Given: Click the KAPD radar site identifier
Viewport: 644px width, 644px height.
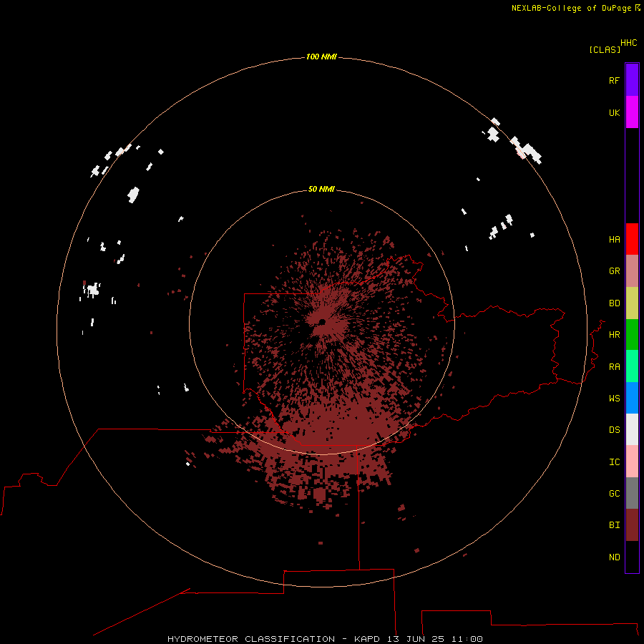Looking at the screenshot, I should 367,639.
